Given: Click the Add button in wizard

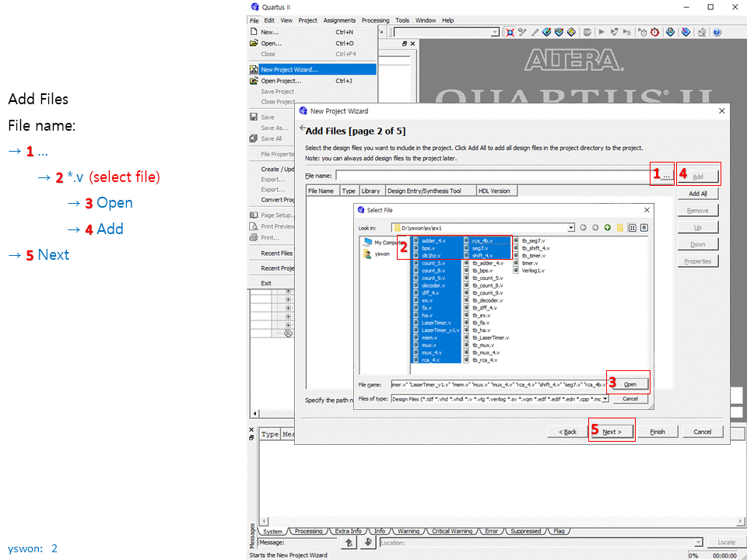Looking at the screenshot, I should [698, 177].
